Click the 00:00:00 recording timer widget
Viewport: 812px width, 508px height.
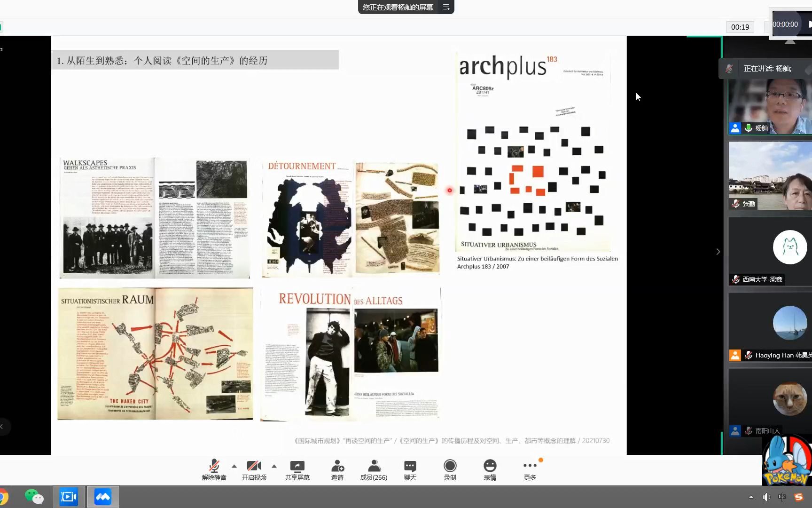(785, 24)
